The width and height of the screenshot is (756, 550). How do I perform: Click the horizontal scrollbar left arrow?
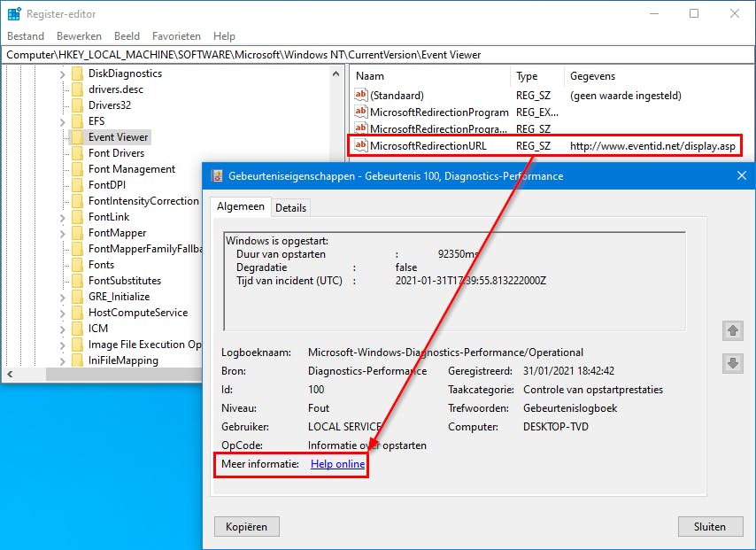pyautogui.click(x=10, y=375)
